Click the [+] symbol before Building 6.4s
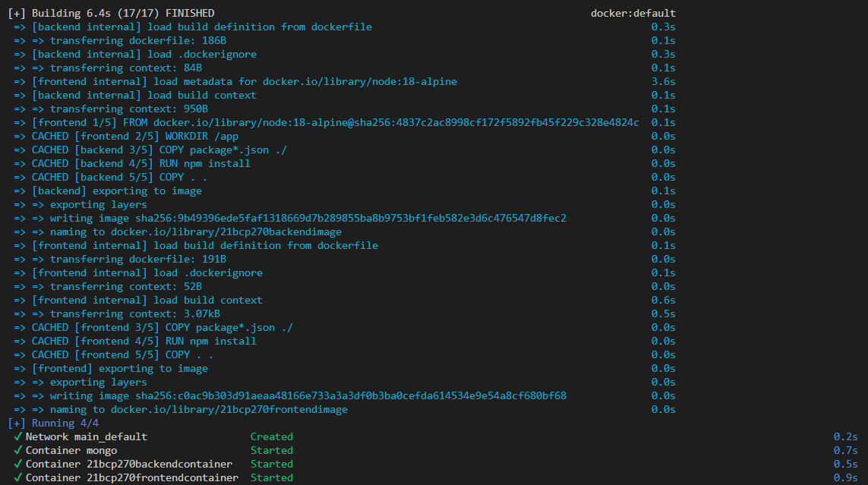 pyautogui.click(x=17, y=12)
